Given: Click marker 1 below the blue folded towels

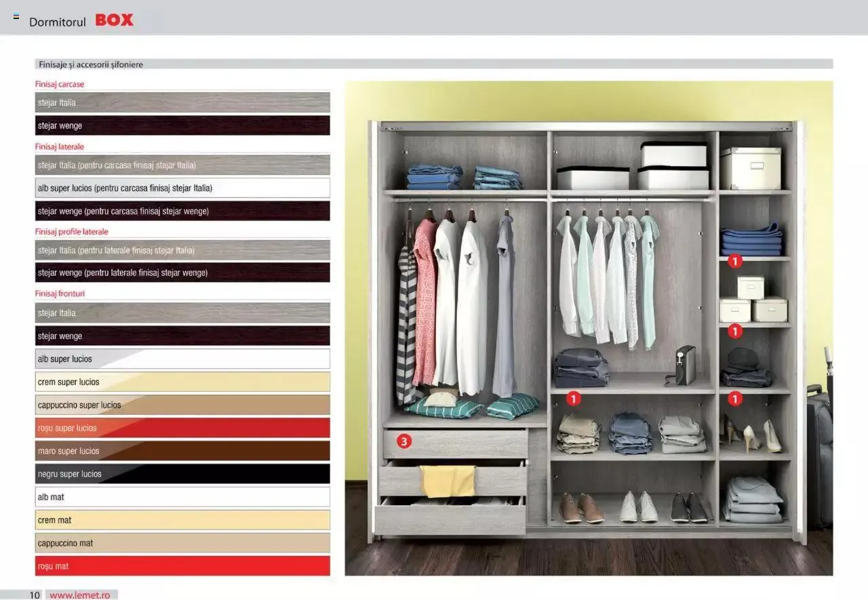Looking at the screenshot, I should tap(735, 260).
